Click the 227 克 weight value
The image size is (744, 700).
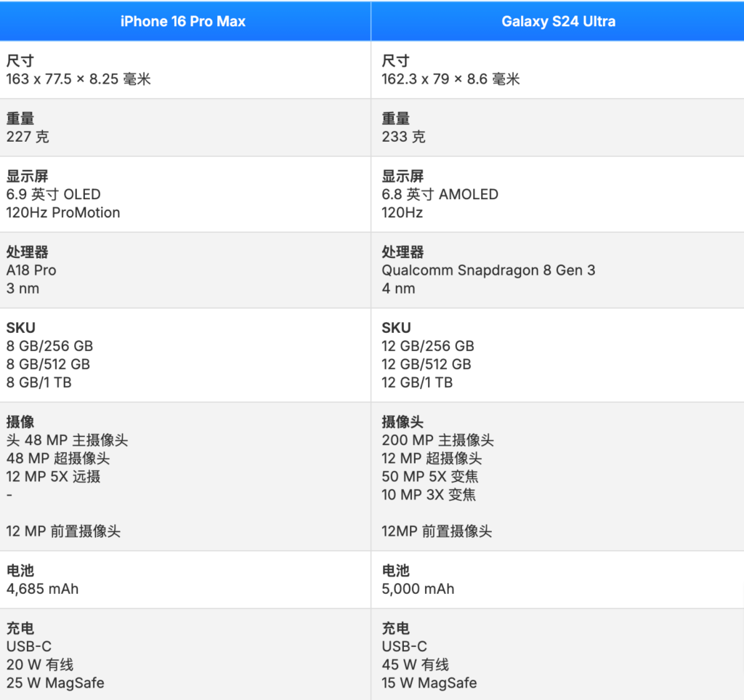(x=28, y=137)
